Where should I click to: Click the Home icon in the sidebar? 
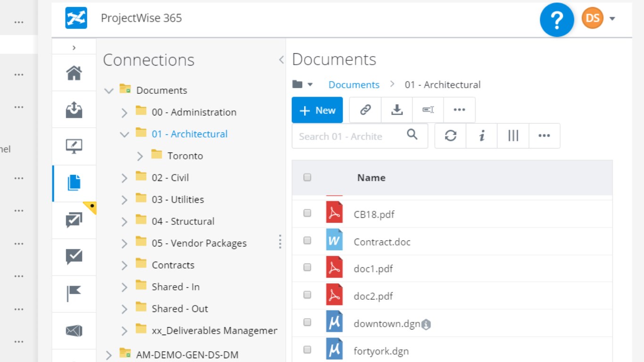click(74, 73)
